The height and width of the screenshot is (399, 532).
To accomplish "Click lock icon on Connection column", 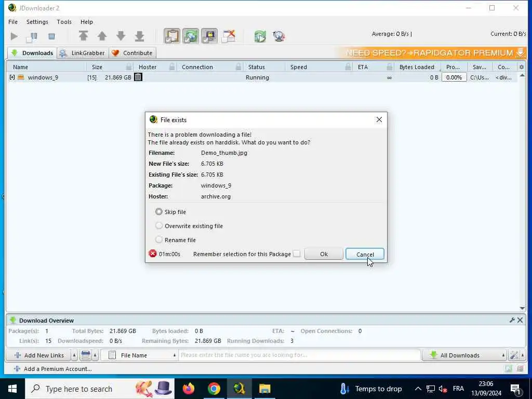I will click(x=238, y=67).
